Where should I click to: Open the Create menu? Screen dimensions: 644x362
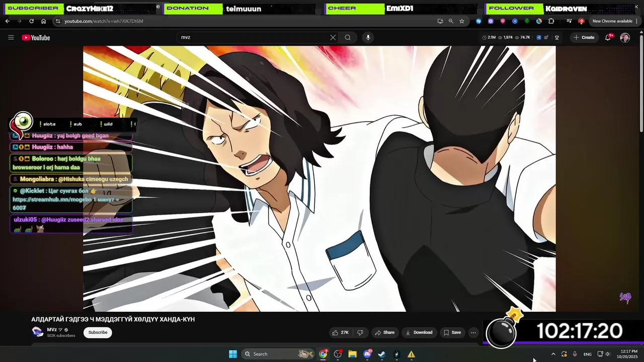(584, 37)
